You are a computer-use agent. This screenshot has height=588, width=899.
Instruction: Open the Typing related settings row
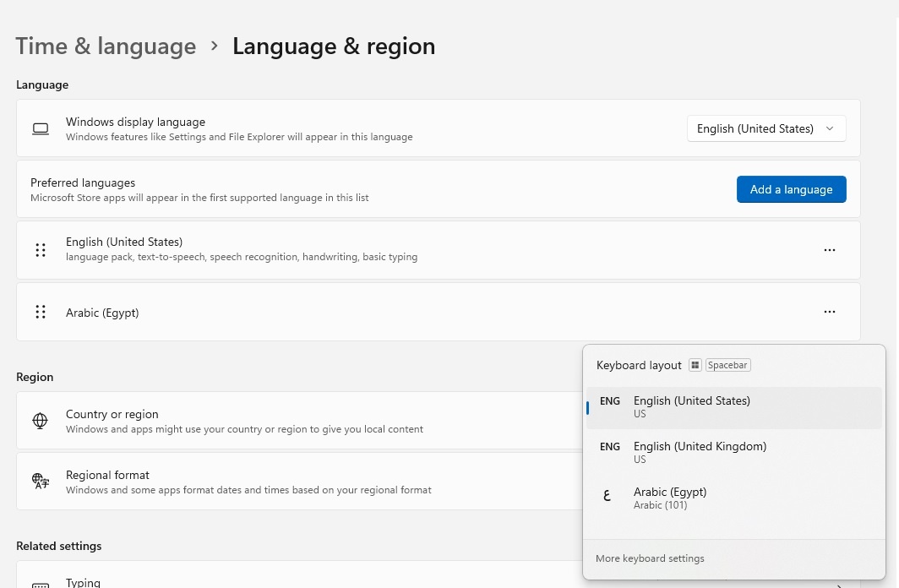click(x=296, y=581)
